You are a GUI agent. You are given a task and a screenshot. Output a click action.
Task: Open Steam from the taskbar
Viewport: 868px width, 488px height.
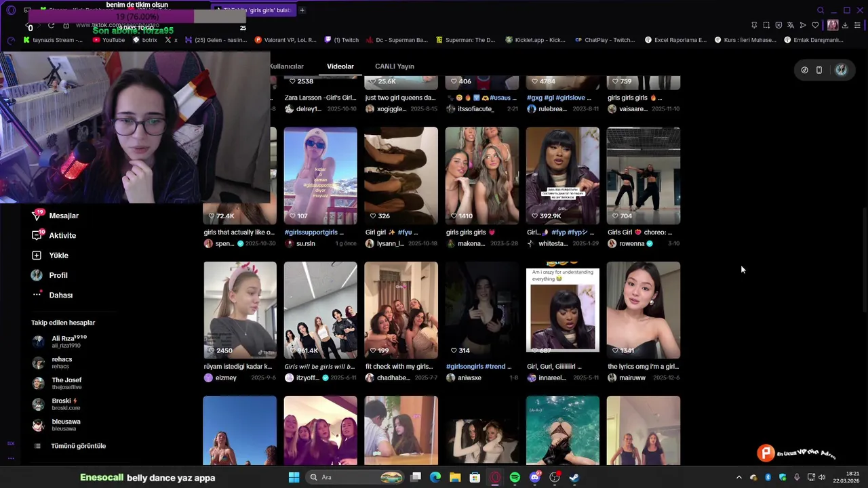[x=574, y=477]
